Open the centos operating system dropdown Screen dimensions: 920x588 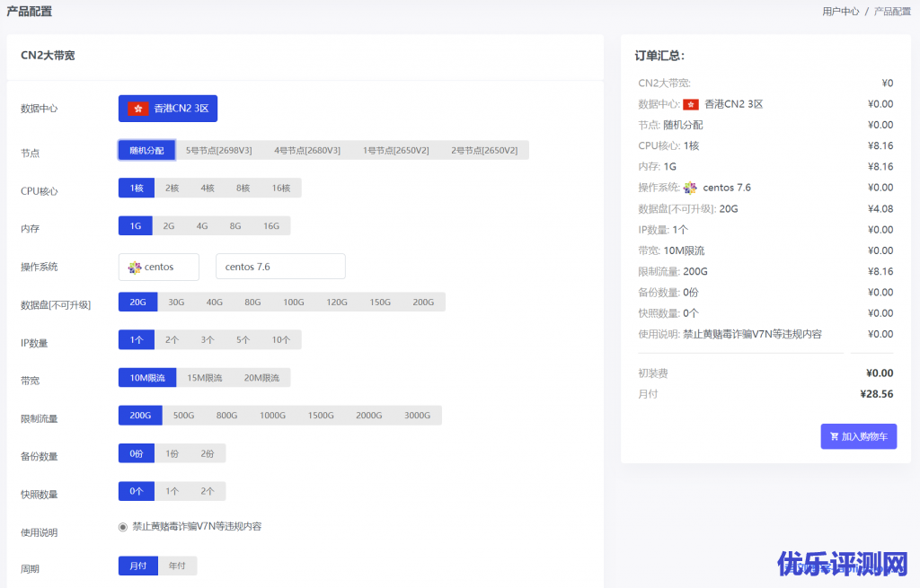(159, 268)
